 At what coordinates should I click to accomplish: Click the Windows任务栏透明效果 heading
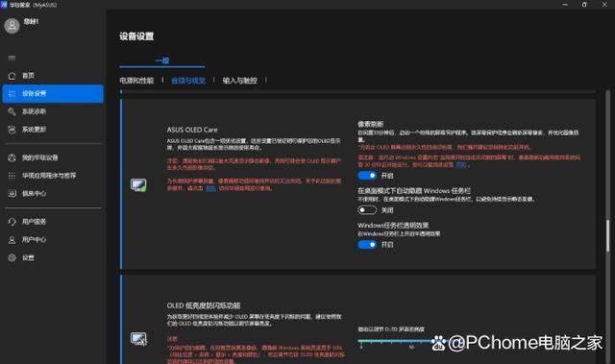tap(393, 226)
